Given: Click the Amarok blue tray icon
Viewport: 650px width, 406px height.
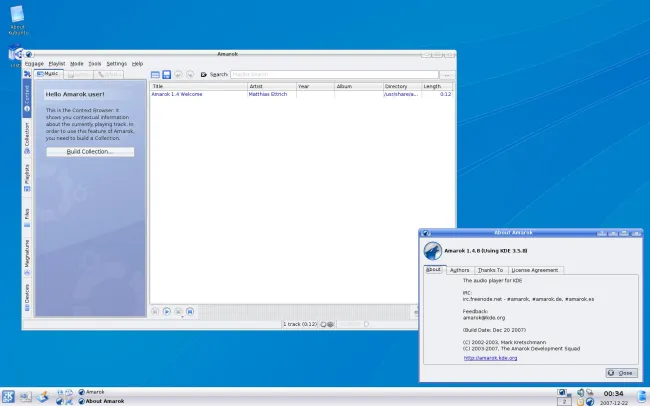Looking at the screenshot, I should [x=590, y=401].
